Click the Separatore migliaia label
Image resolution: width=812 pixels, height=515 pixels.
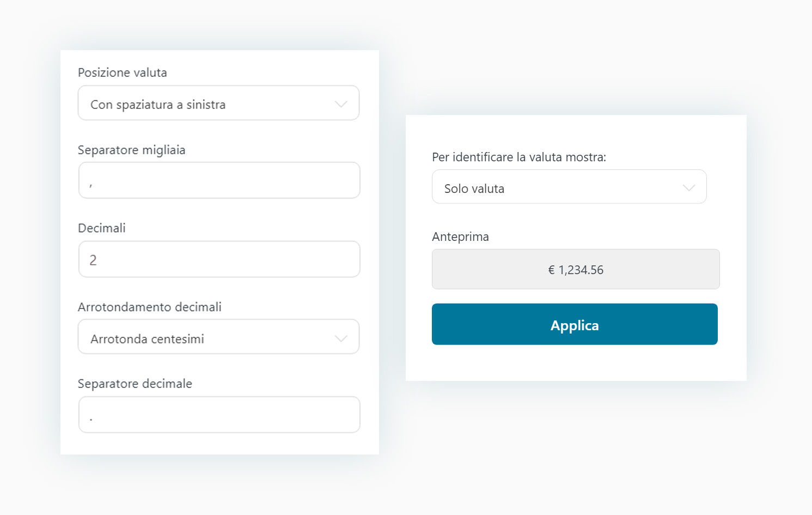[132, 150]
